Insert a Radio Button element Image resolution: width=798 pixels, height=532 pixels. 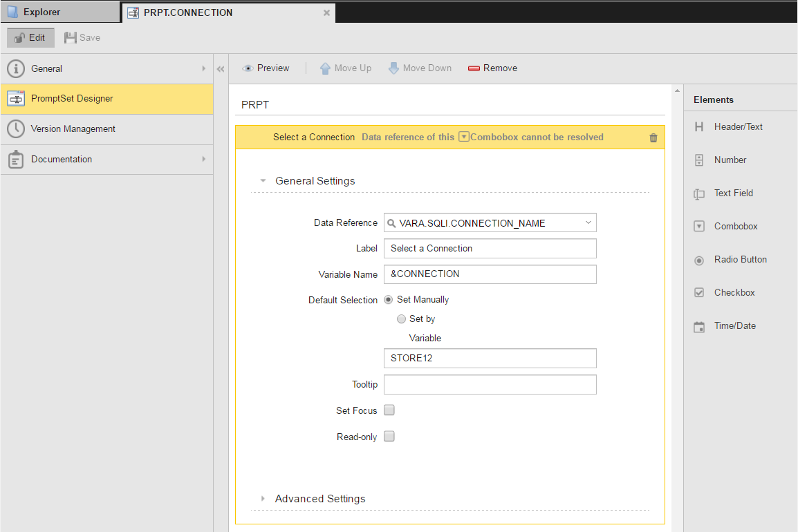pos(739,260)
